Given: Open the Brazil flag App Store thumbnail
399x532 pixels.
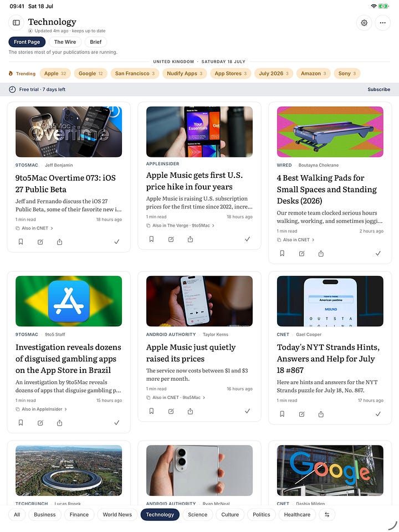Looking at the screenshot, I should click(x=69, y=301).
